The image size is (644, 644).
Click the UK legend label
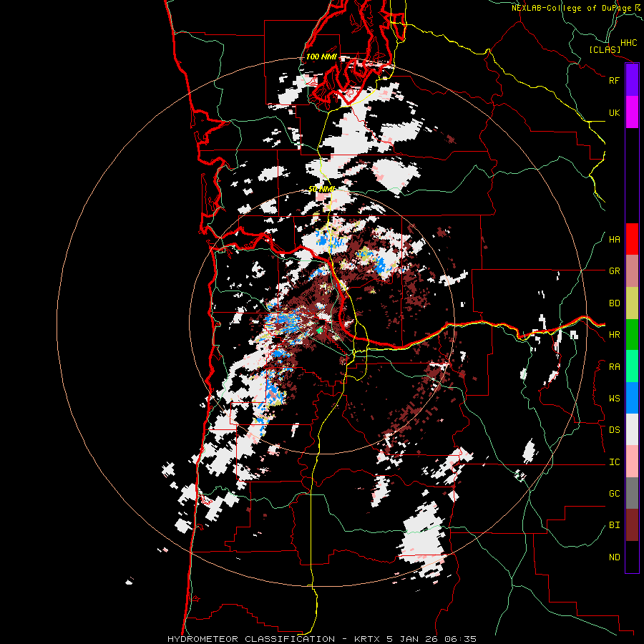(x=614, y=112)
